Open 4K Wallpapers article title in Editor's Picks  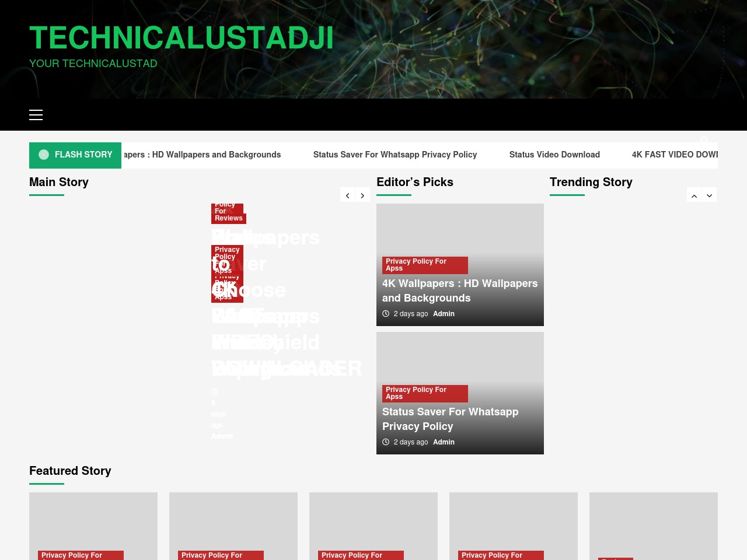[460, 290]
